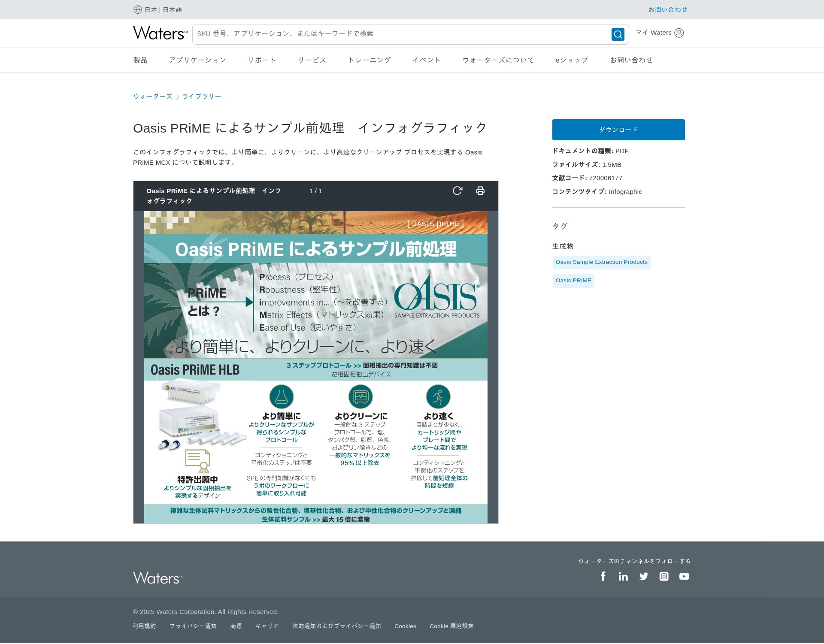Click コンテンツタイプ Infographic text
Image resolution: width=824 pixels, height=644 pixels.
pos(597,192)
